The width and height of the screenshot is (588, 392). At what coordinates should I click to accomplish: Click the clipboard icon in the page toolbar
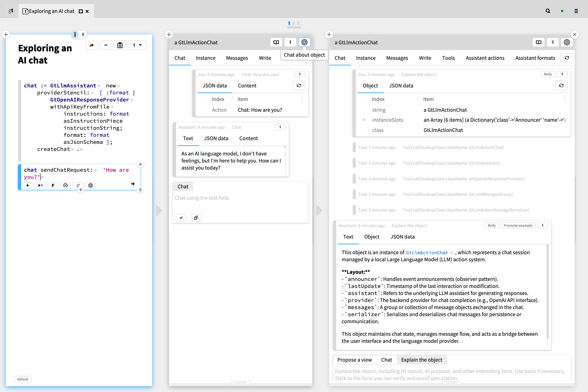120,45
